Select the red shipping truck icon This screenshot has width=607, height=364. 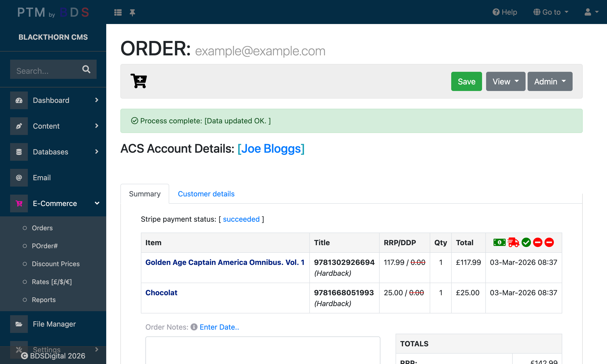click(513, 242)
